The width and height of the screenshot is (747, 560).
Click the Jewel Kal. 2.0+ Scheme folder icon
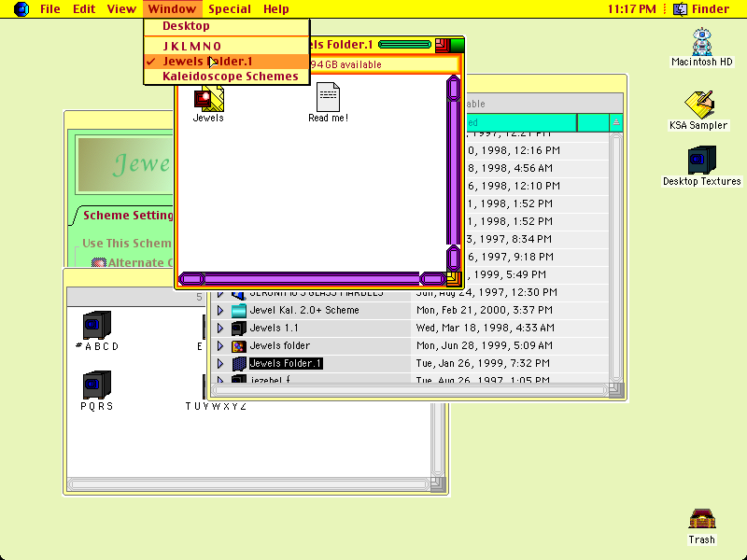coord(239,311)
